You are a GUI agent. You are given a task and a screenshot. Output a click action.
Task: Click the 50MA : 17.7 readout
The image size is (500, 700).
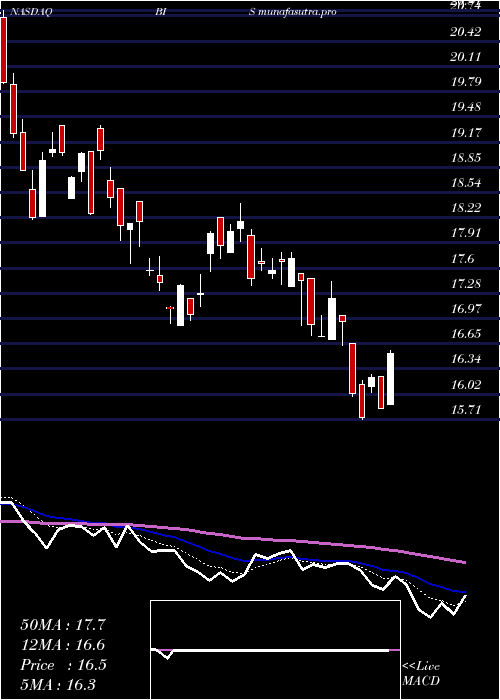point(63,625)
